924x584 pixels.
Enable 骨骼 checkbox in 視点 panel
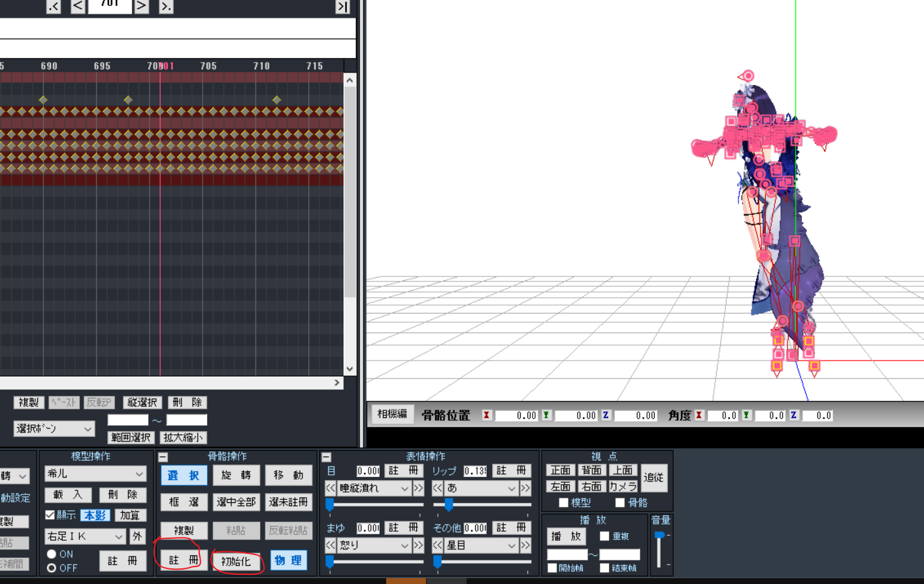(x=620, y=502)
